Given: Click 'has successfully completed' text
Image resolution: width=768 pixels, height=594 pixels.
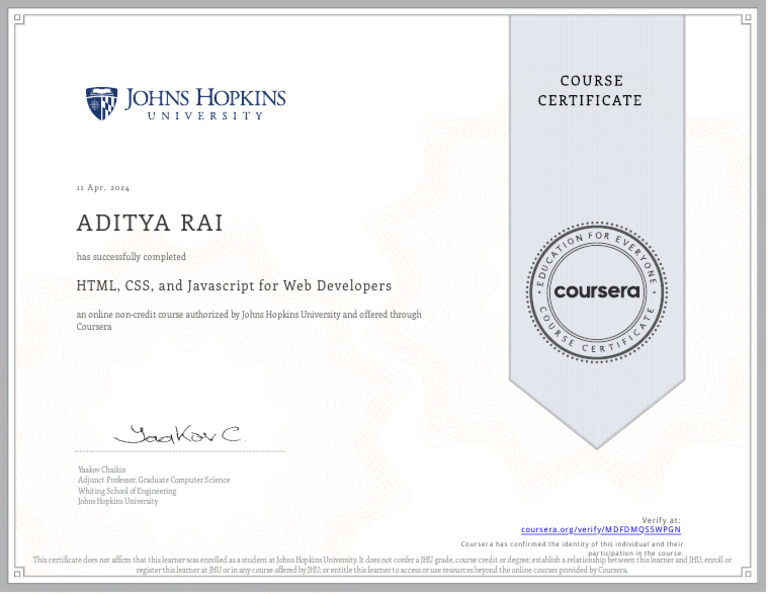Looking at the screenshot, I should point(131,257).
